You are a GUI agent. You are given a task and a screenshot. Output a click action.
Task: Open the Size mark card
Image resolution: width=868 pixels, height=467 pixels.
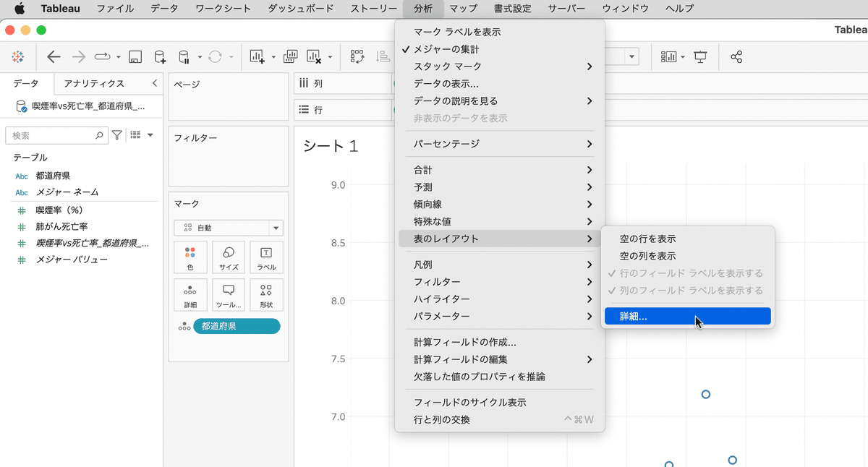point(229,257)
